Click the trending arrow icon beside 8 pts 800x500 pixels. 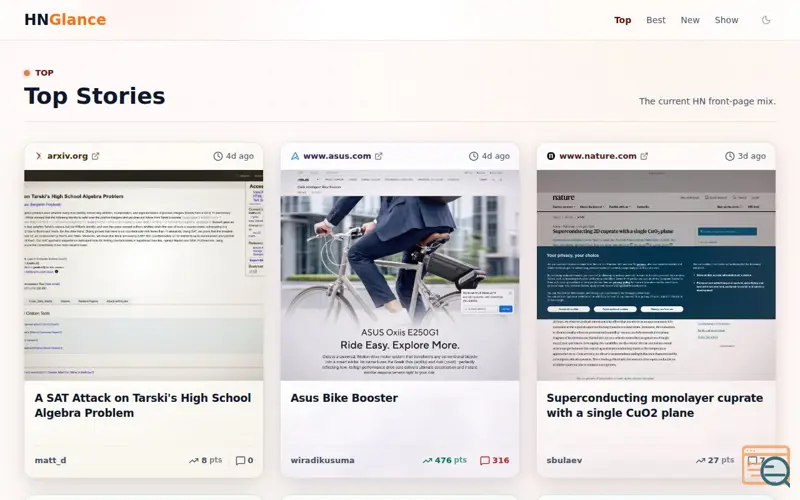coord(193,460)
